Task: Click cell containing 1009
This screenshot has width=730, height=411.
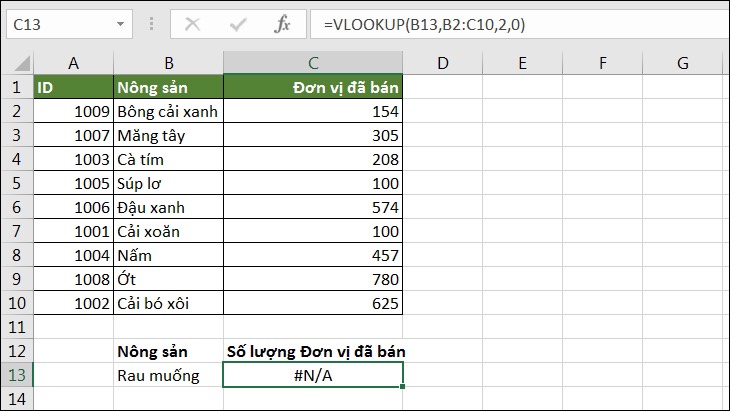Action: [74, 111]
